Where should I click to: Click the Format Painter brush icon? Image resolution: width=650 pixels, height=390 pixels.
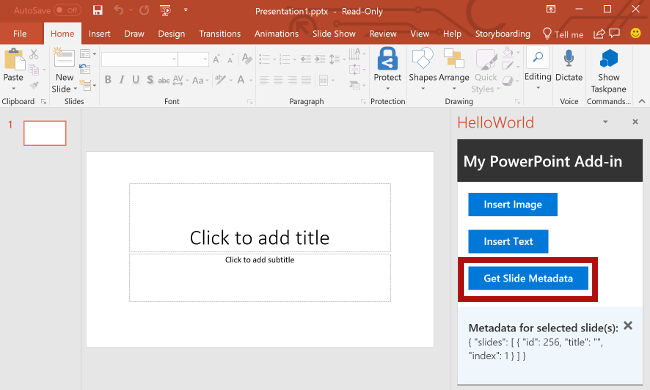click(x=34, y=85)
